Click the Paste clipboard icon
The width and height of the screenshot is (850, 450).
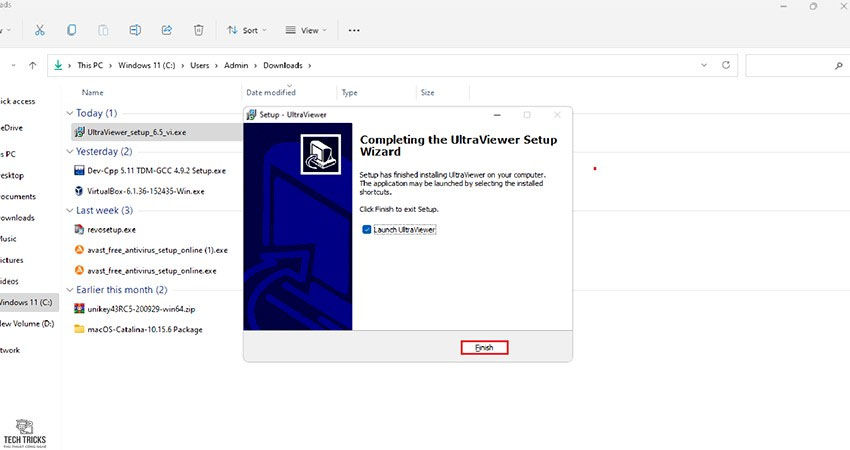(x=103, y=30)
